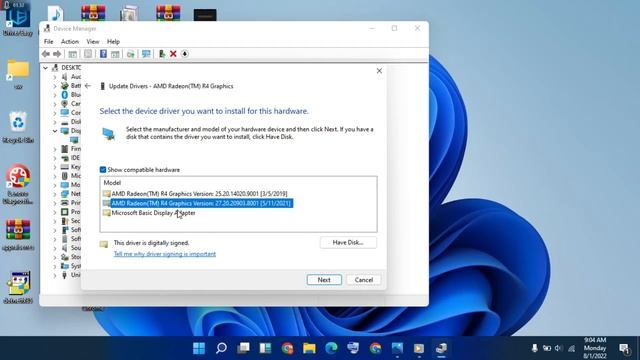Open File Explorer from the taskbar
Image resolution: width=640 pixels, height=360 pixels.
pyautogui.click(x=309, y=348)
